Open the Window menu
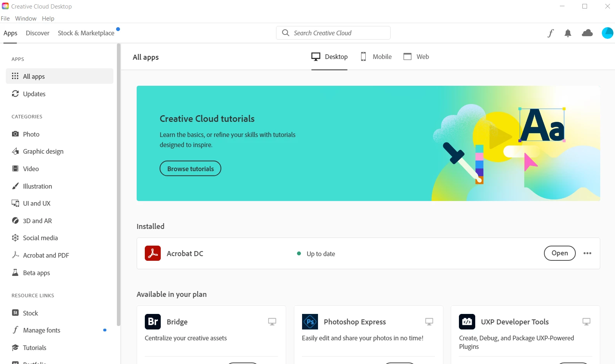Screen dimensions: 615x364 point(26,18)
